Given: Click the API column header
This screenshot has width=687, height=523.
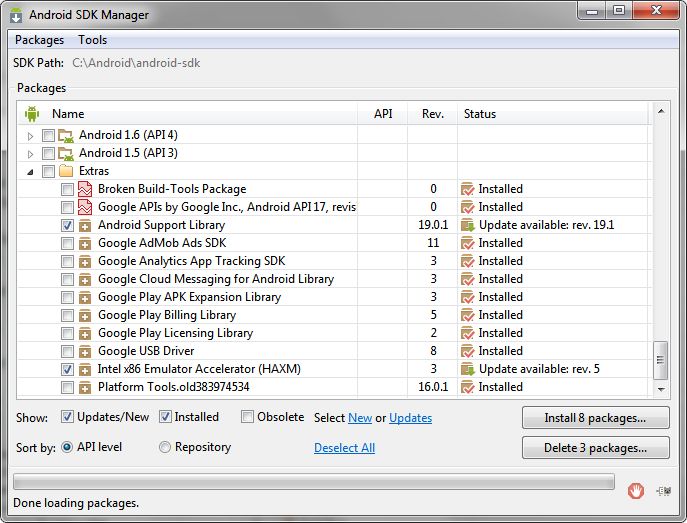Looking at the screenshot, I should [x=382, y=114].
